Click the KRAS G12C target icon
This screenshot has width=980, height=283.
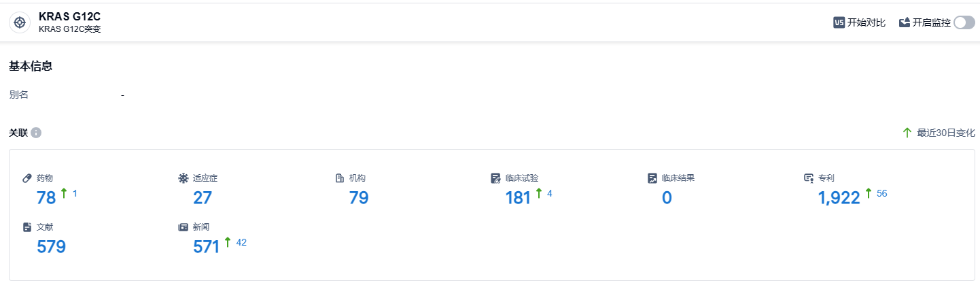[20, 22]
